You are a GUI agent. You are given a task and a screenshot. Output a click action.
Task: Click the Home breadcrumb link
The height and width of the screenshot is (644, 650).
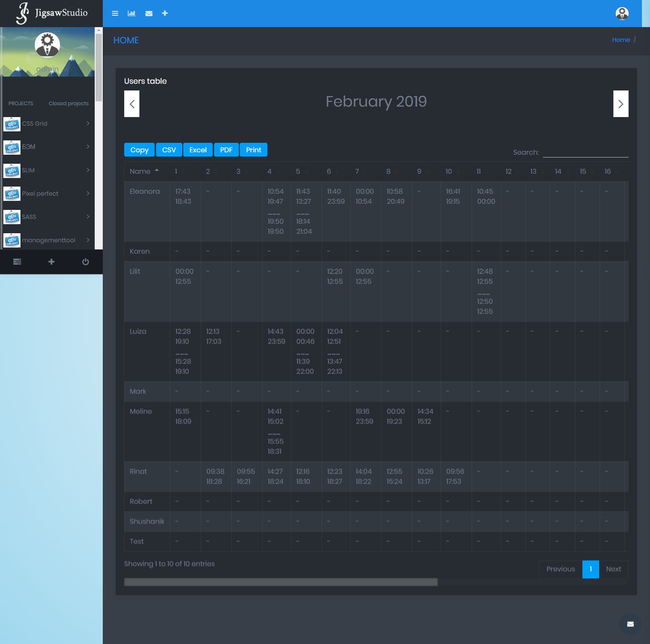tap(621, 40)
